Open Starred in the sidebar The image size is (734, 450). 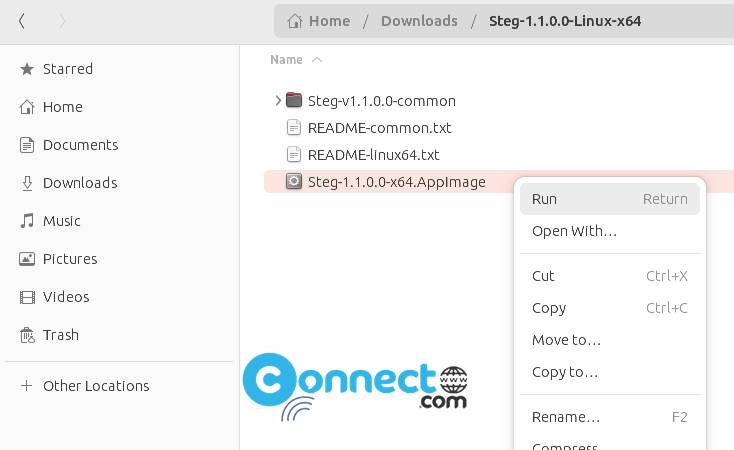[56, 69]
